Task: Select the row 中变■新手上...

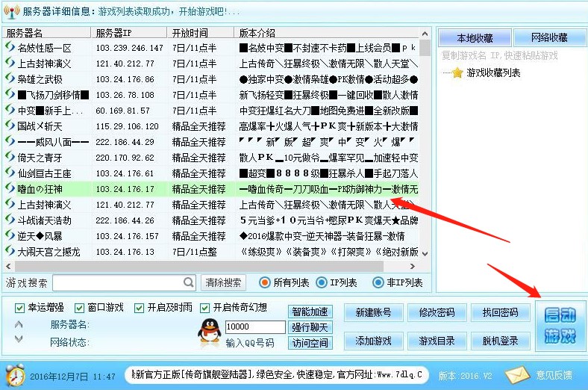Action: (210, 111)
